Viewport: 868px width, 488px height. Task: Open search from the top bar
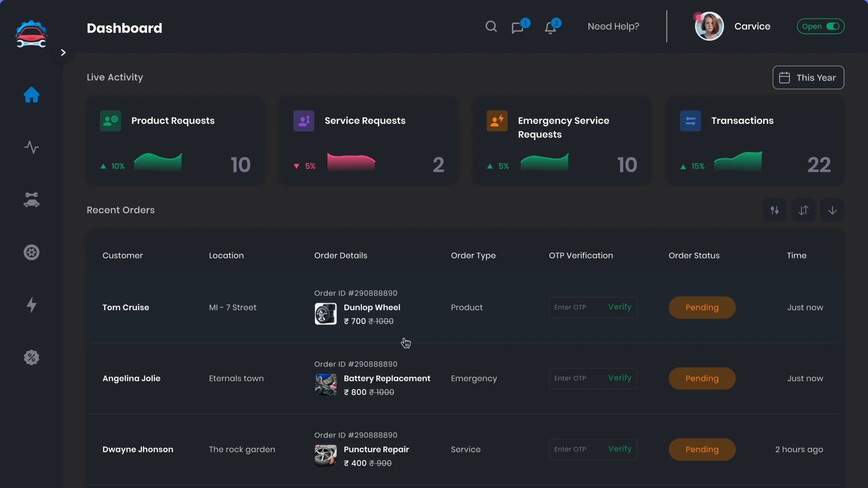tap(491, 26)
